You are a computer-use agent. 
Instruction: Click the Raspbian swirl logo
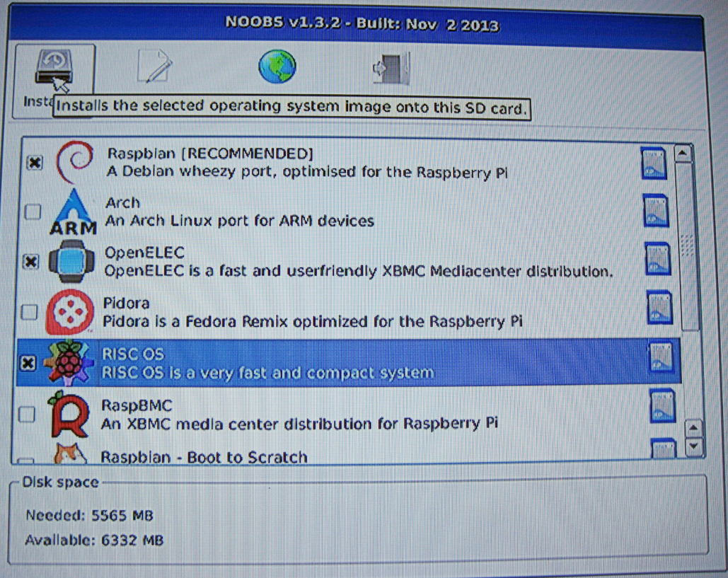pyautogui.click(x=75, y=163)
